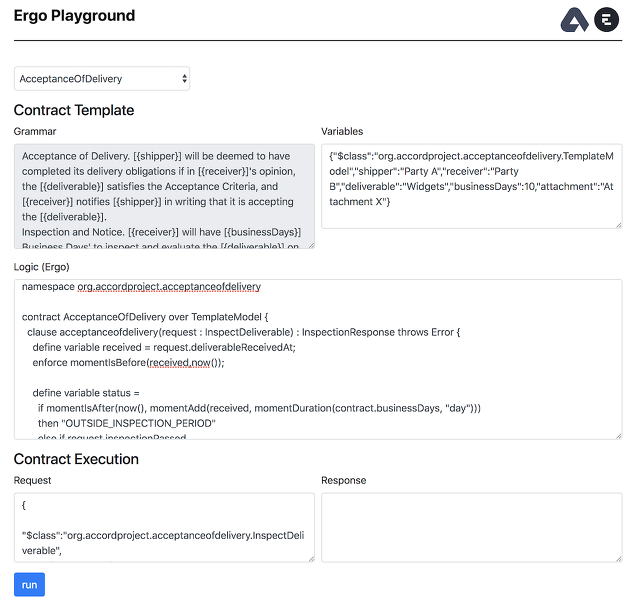Click 'Inspection and Notice.' in the Grammar text
This screenshot has width=630, height=601.
pos(73,232)
